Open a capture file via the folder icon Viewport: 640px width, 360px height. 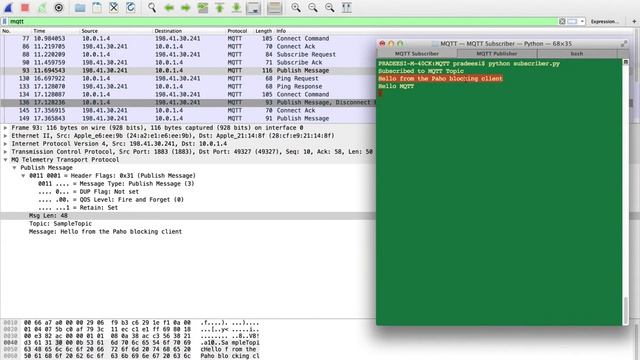pos(80,7)
